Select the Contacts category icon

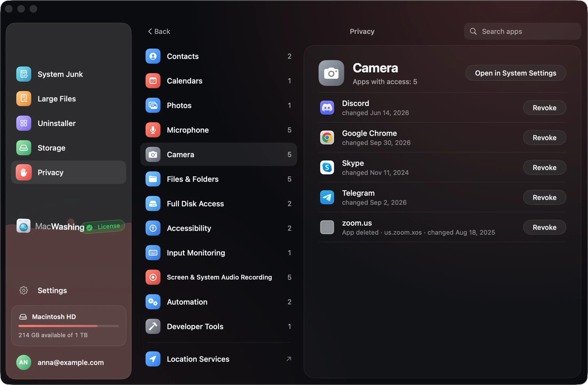pyautogui.click(x=153, y=56)
